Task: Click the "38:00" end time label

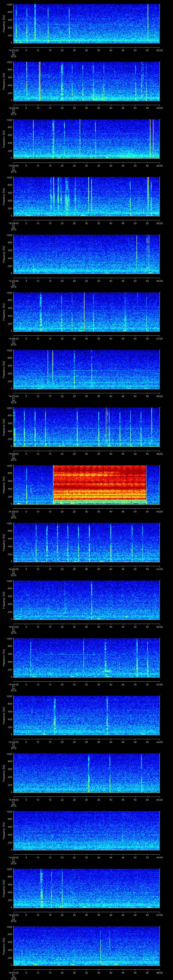Action: [x=159, y=396]
